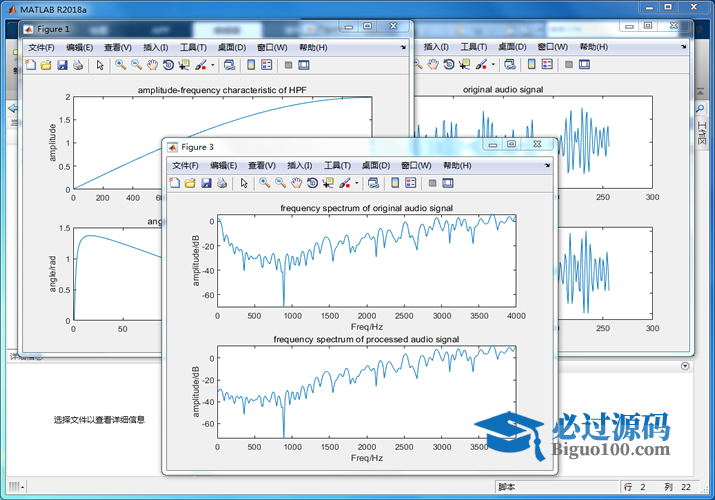Print Figure 1 with the printer icon
Image resolution: width=715 pixels, height=500 pixels.
(78, 65)
